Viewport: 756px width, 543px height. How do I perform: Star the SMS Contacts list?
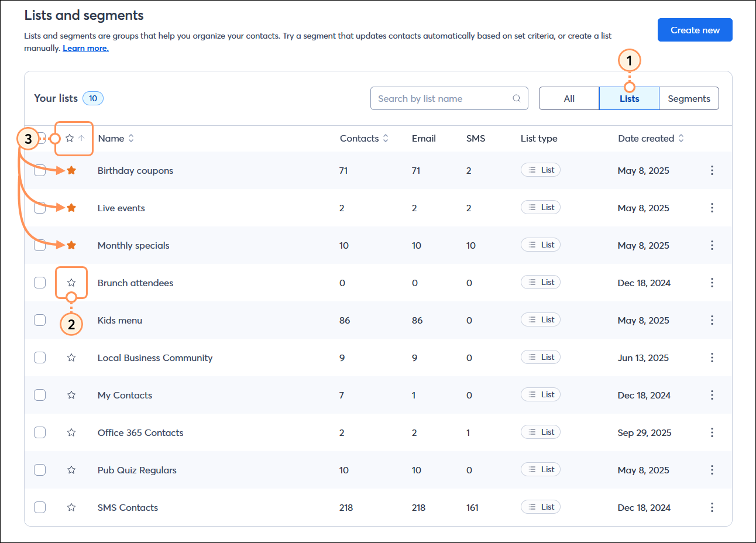point(71,507)
